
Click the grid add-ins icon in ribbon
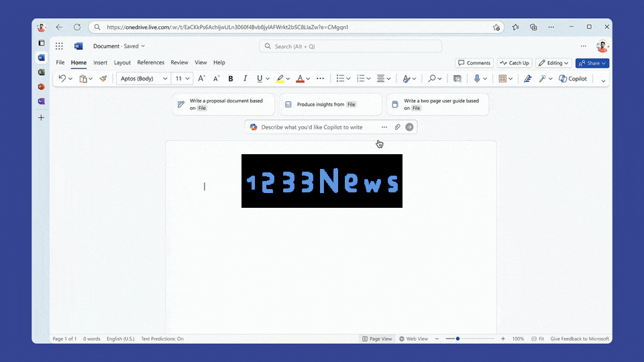tap(502, 78)
